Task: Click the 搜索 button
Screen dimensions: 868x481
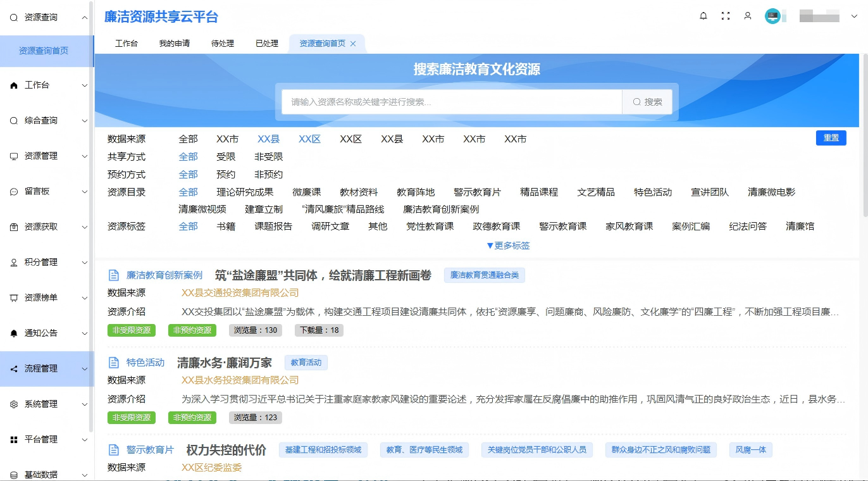Action: (647, 102)
